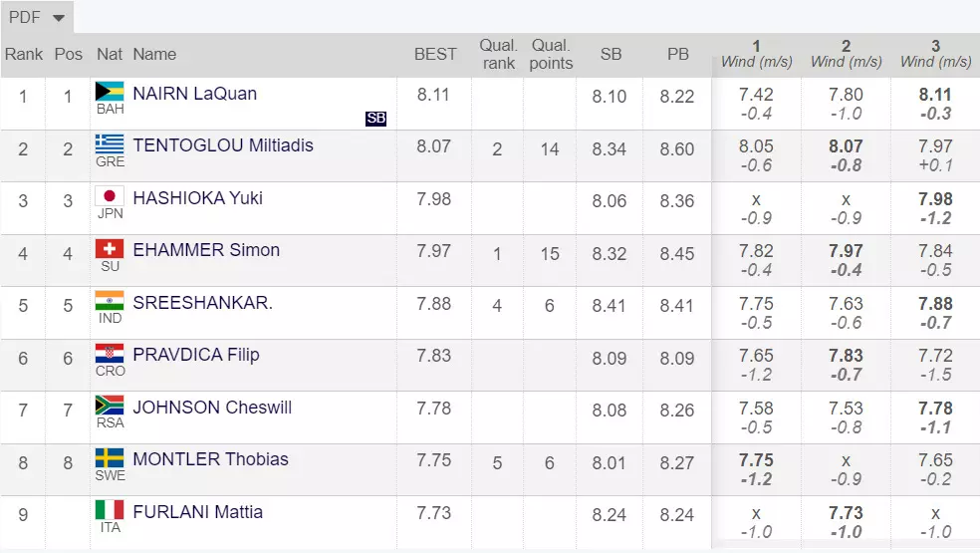Click the India flag icon
This screenshot has height=553, width=980.
[x=109, y=300]
